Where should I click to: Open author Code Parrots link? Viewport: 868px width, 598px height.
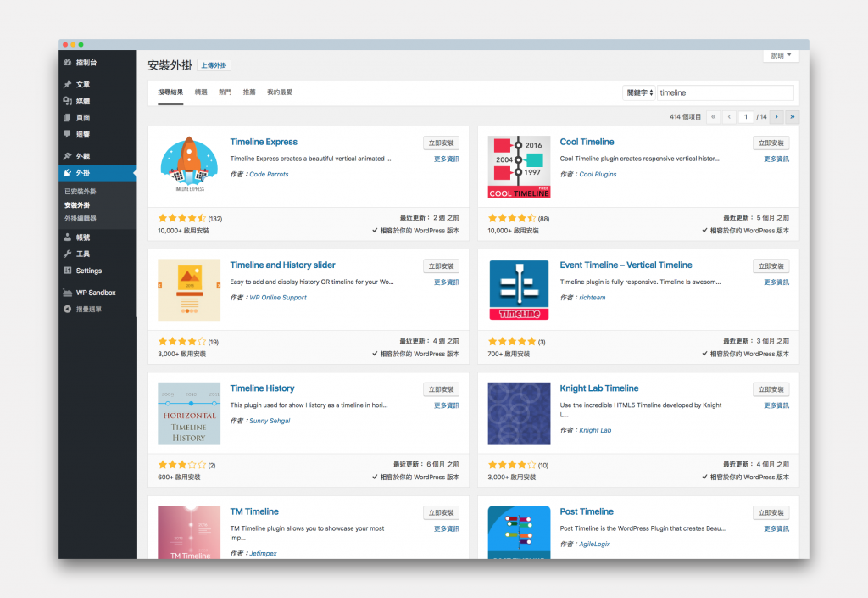tap(269, 175)
